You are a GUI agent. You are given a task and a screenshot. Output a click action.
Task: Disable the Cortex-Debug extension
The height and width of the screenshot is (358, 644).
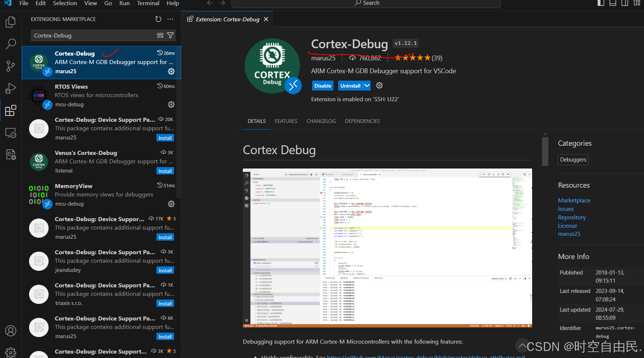(323, 86)
